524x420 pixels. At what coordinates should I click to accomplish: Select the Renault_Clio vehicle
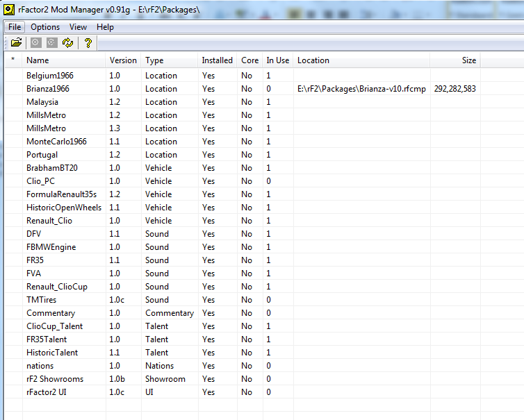pos(49,221)
